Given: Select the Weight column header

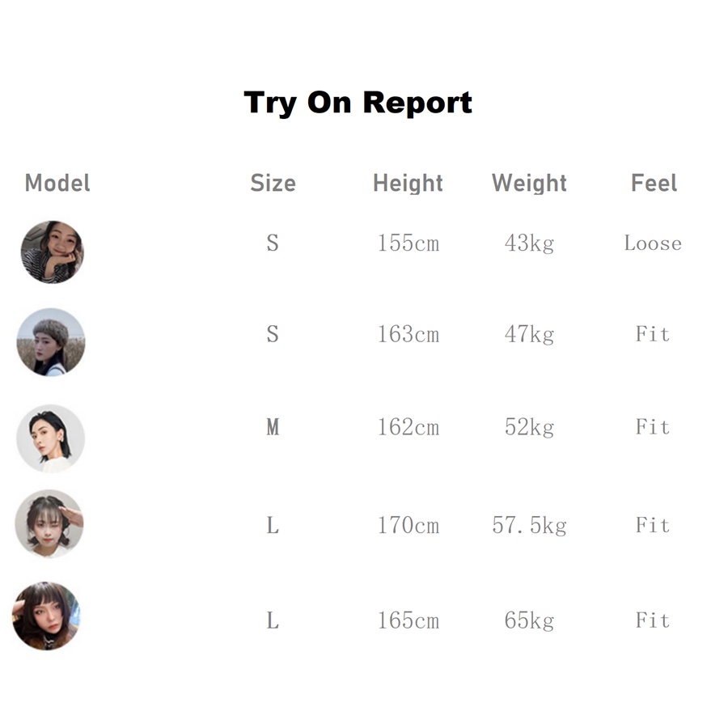Looking at the screenshot, I should [529, 183].
